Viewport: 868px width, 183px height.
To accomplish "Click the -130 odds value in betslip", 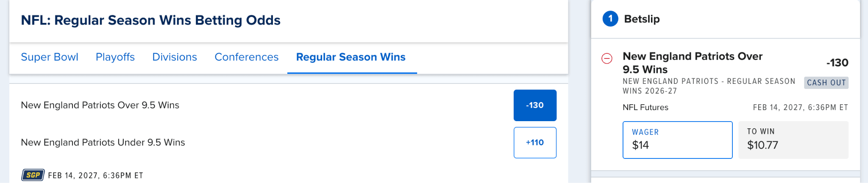I will [x=837, y=63].
